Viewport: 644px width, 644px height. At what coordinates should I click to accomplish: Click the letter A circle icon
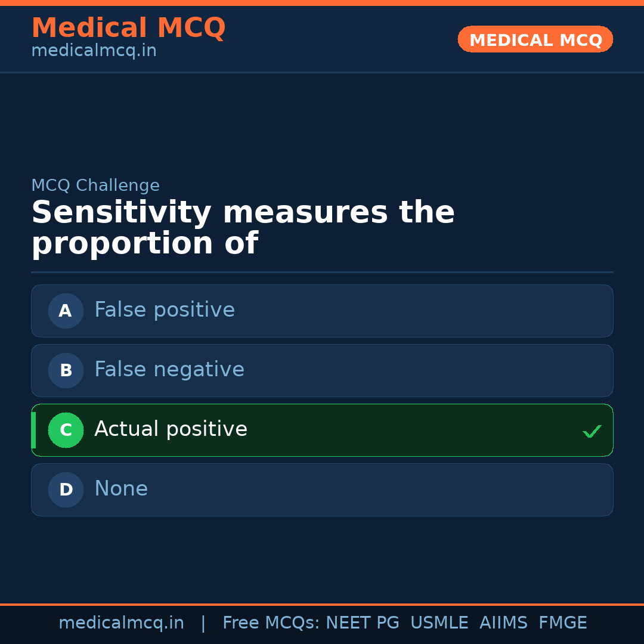pos(66,311)
